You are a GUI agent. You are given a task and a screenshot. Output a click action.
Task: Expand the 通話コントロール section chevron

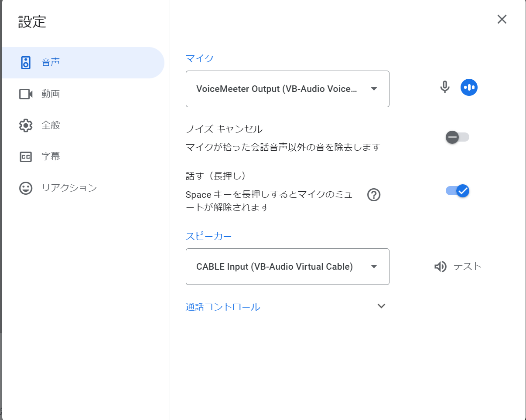coord(381,306)
